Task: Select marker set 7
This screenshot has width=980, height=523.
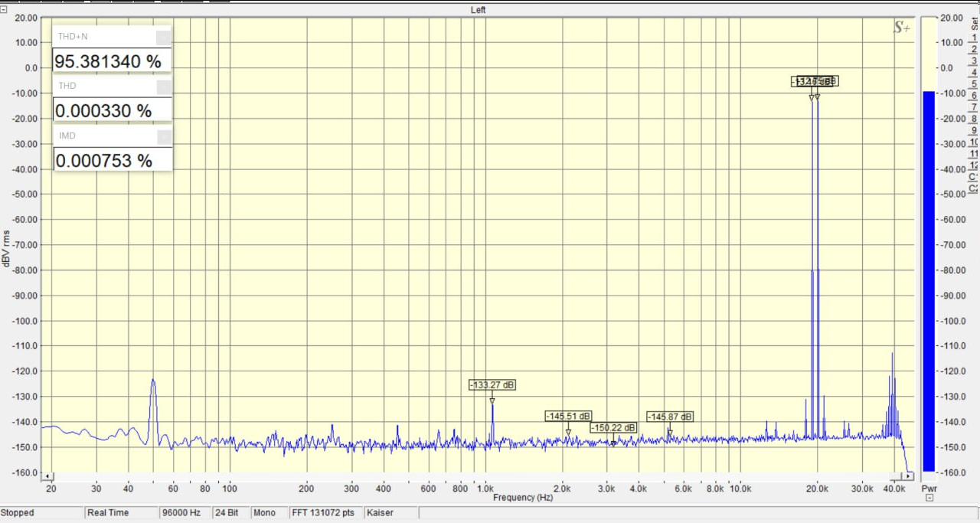Action: (974, 107)
